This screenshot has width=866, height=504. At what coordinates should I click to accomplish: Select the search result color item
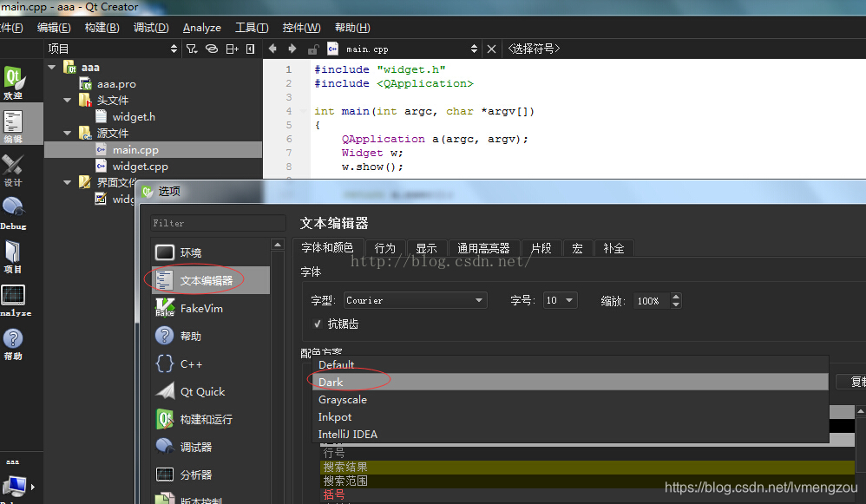[587, 467]
